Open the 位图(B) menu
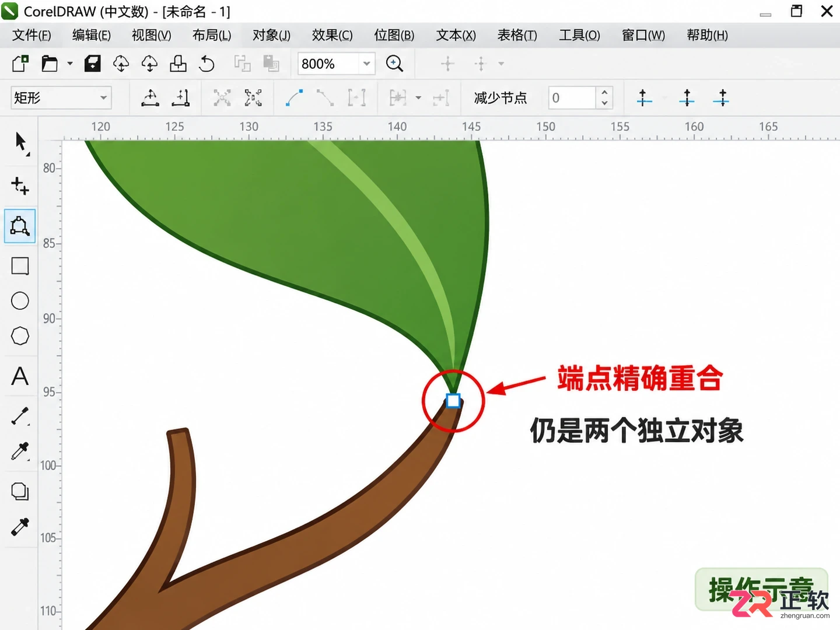The width and height of the screenshot is (840, 630). click(x=394, y=36)
